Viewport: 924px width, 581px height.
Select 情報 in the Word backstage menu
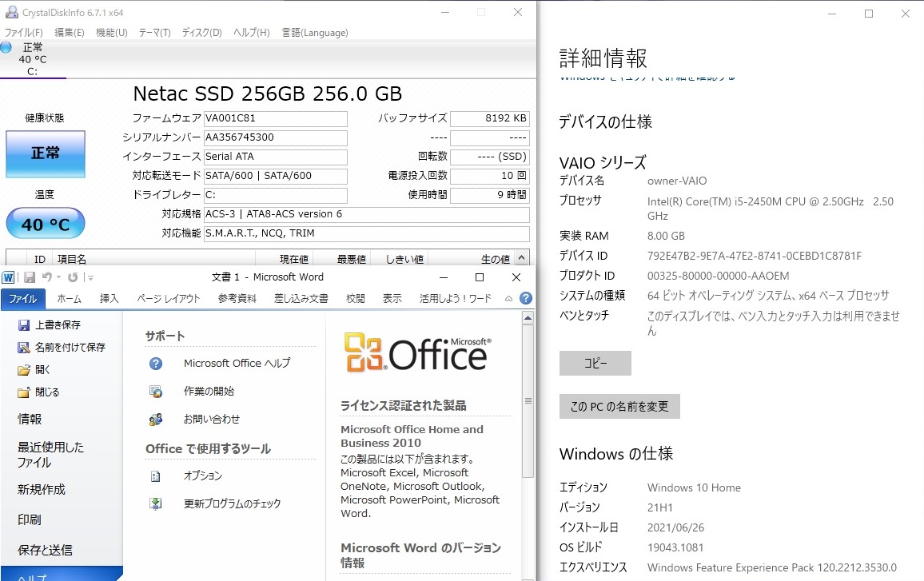(30, 419)
